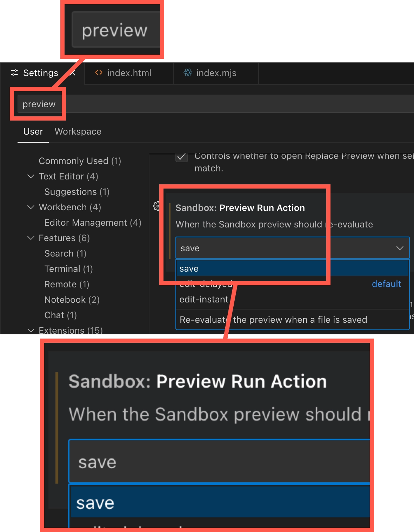Click inside the preview search field
The width and height of the screenshot is (414, 532).
pyautogui.click(x=39, y=104)
